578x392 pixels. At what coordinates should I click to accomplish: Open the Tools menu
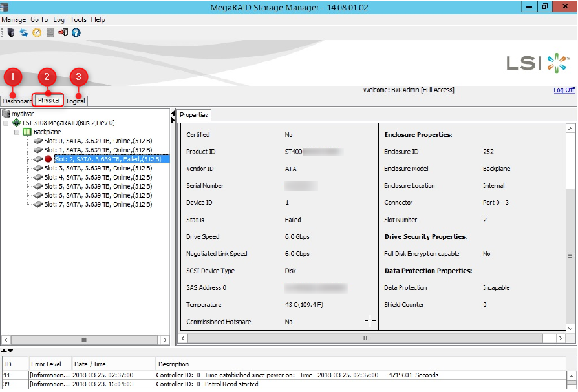tap(78, 20)
